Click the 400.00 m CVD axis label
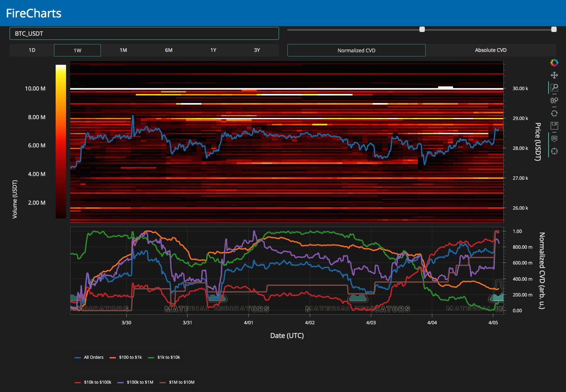Image resolution: width=566 pixels, height=392 pixels. (522, 279)
